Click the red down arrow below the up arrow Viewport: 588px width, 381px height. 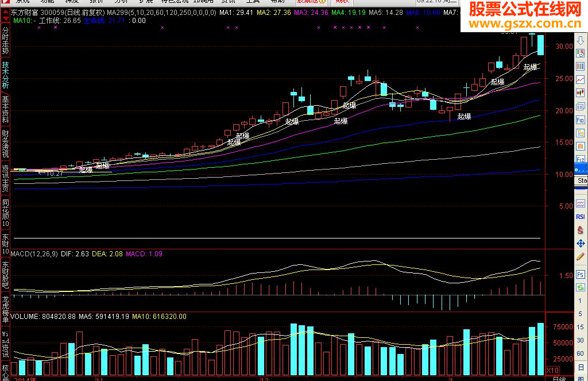tap(5, 19)
